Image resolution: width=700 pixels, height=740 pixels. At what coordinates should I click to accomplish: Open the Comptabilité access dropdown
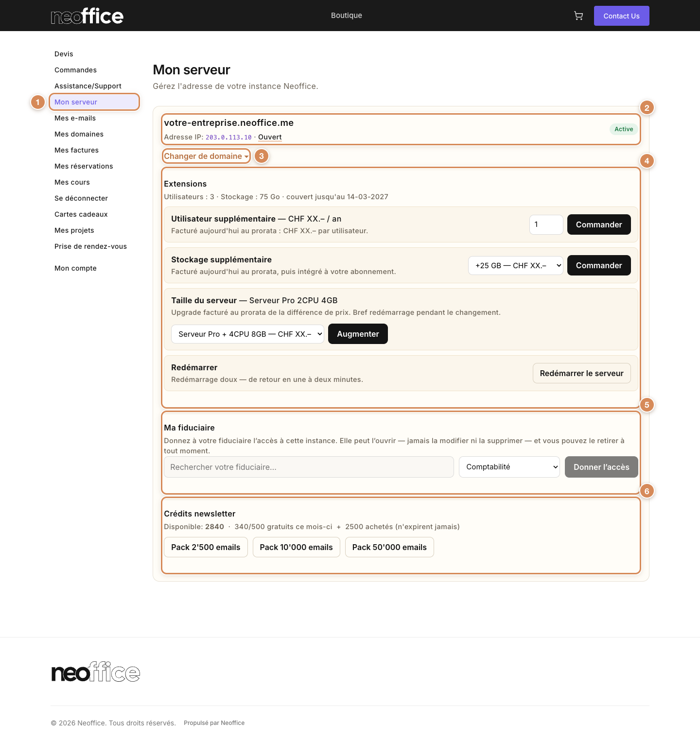point(509,467)
